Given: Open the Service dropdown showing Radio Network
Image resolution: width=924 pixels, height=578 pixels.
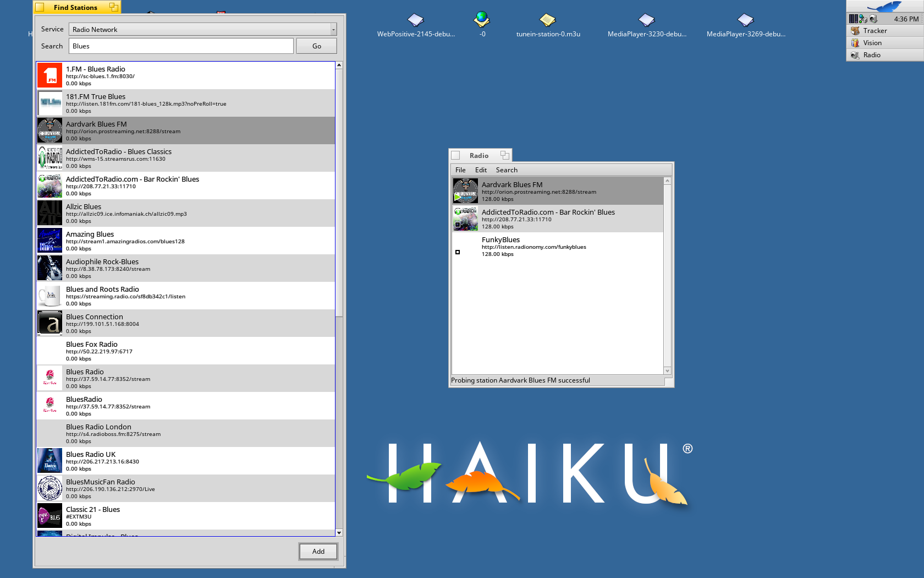Looking at the screenshot, I should pyautogui.click(x=202, y=29).
